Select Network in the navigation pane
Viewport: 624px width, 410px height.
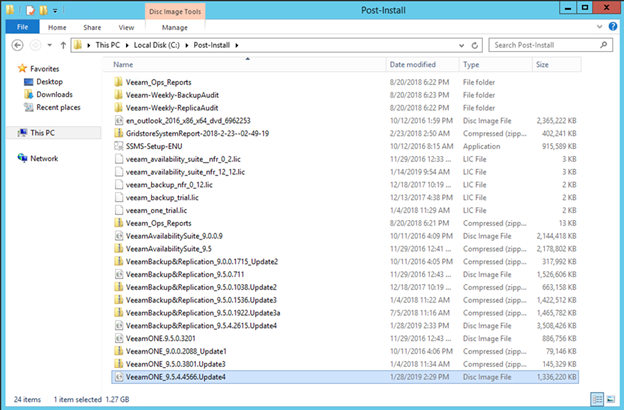point(44,158)
